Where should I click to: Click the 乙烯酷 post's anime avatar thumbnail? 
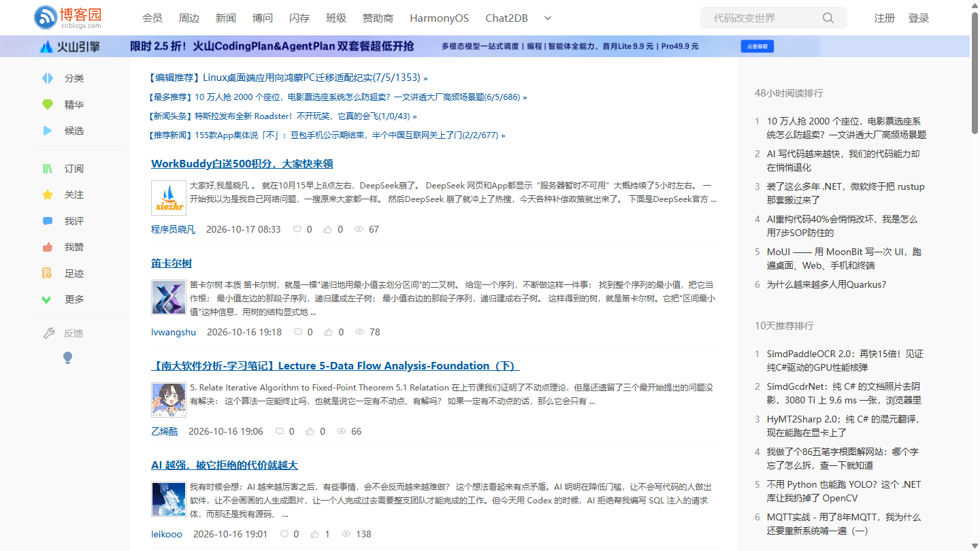[x=169, y=399]
